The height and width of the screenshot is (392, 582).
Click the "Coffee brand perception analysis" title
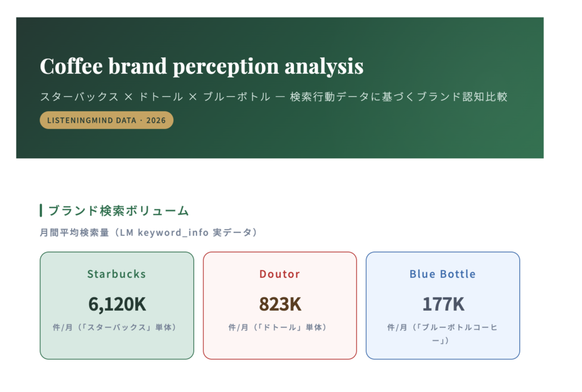pos(201,67)
